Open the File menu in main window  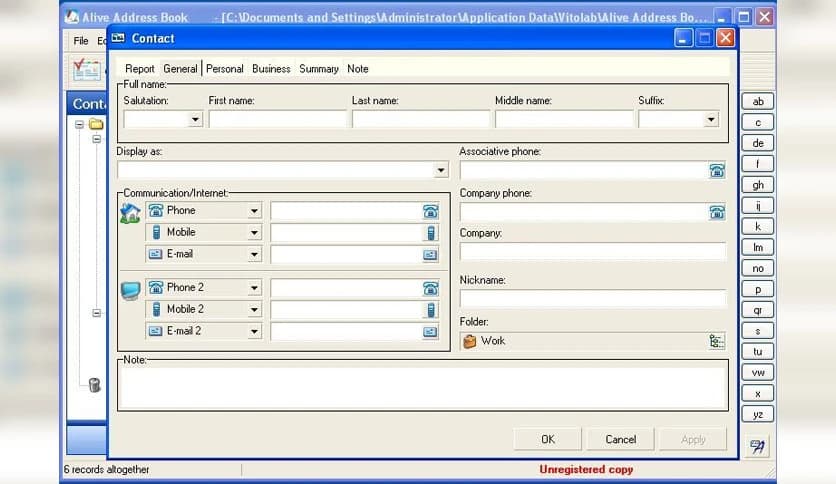[x=81, y=41]
